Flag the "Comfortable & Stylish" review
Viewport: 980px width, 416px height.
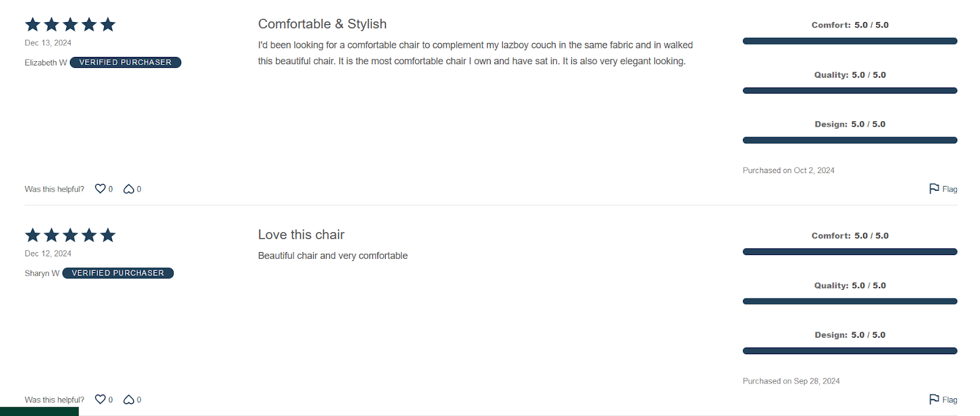click(943, 189)
